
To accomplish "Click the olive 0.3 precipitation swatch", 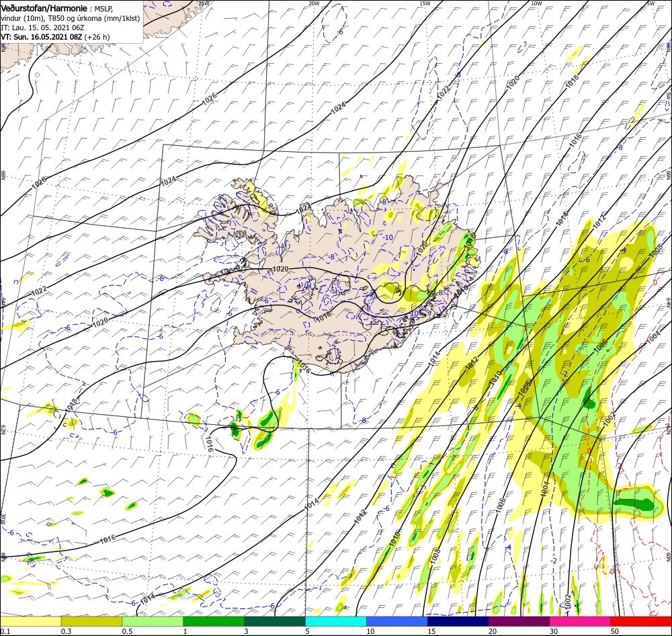I will click(x=91, y=621).
